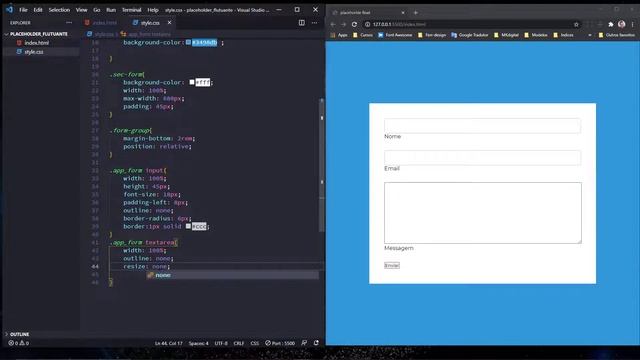
Task: Click the browser address bar URL
Action: pyautogui.click(x=399, y=24)
